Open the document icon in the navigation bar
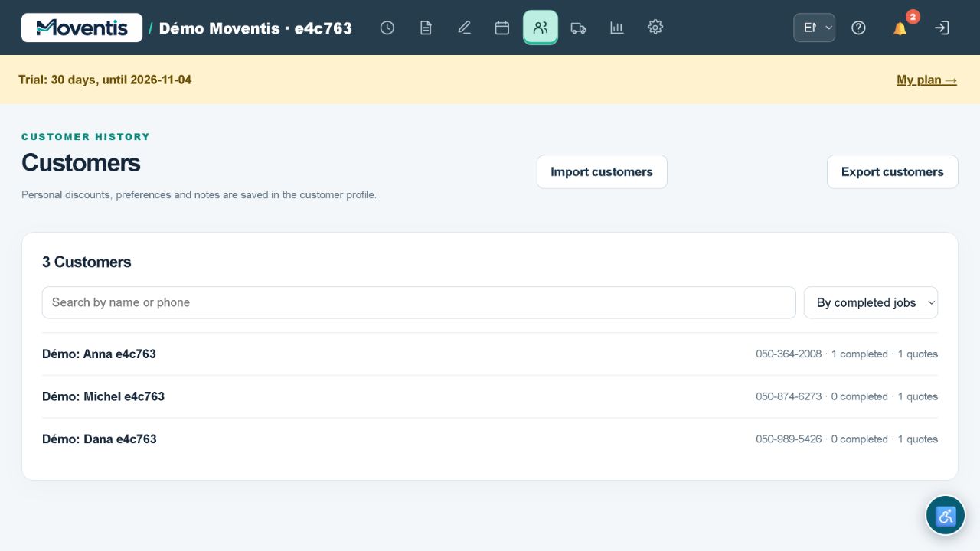This screenshot has height=551, width=980. coord(426,28)
